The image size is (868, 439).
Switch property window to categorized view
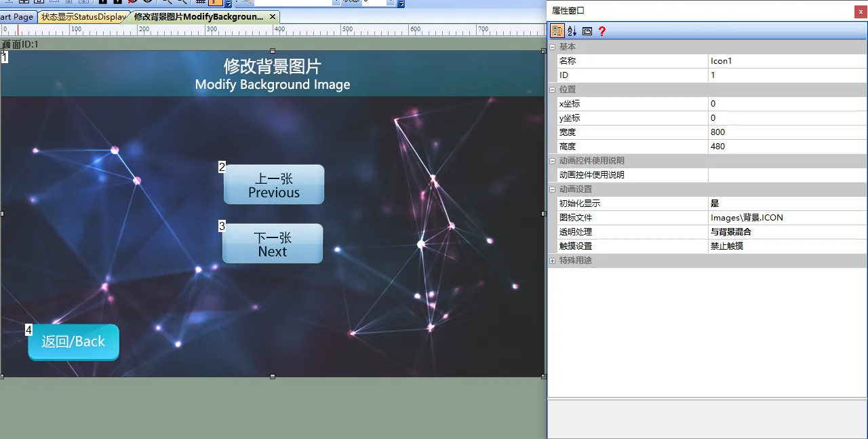point(557,30)
